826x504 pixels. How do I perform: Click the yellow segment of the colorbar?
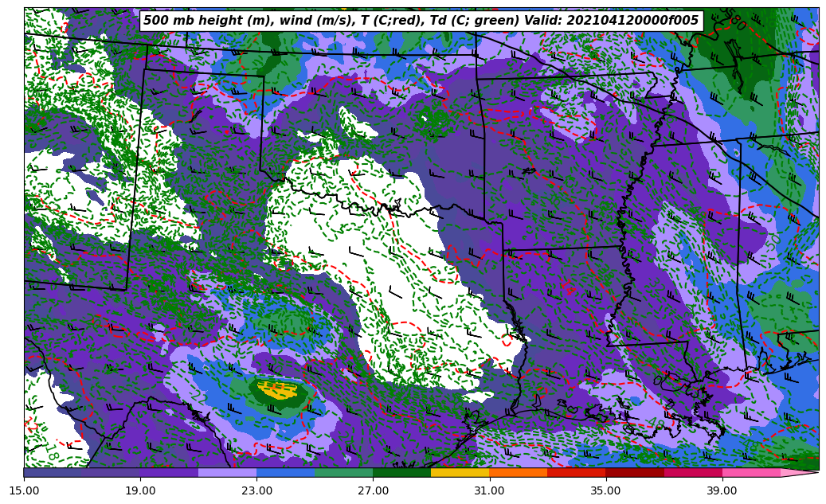pos(460,472)
